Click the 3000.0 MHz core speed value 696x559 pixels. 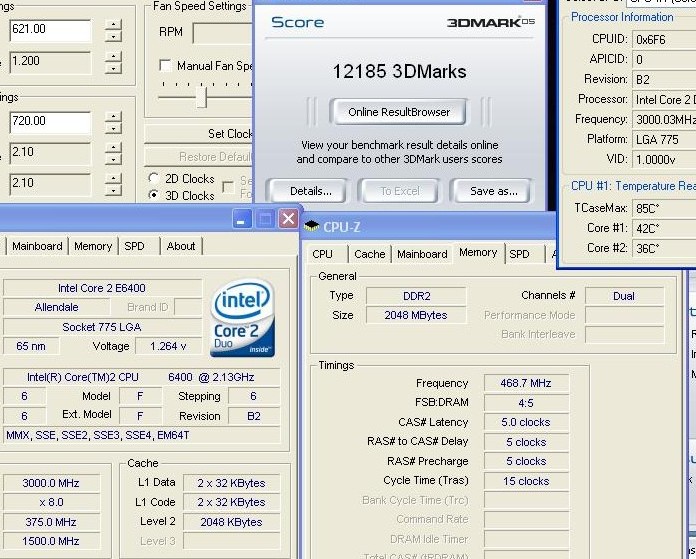pos(51,483)
